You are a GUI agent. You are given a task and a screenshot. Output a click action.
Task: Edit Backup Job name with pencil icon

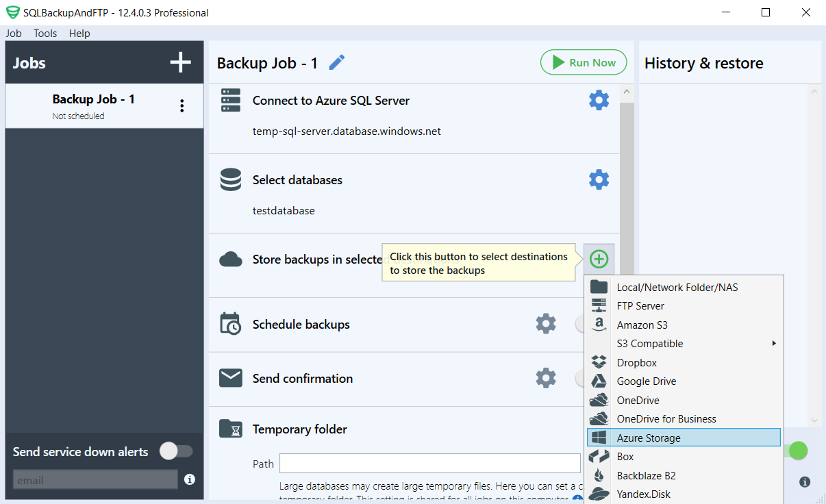(337, 63)
